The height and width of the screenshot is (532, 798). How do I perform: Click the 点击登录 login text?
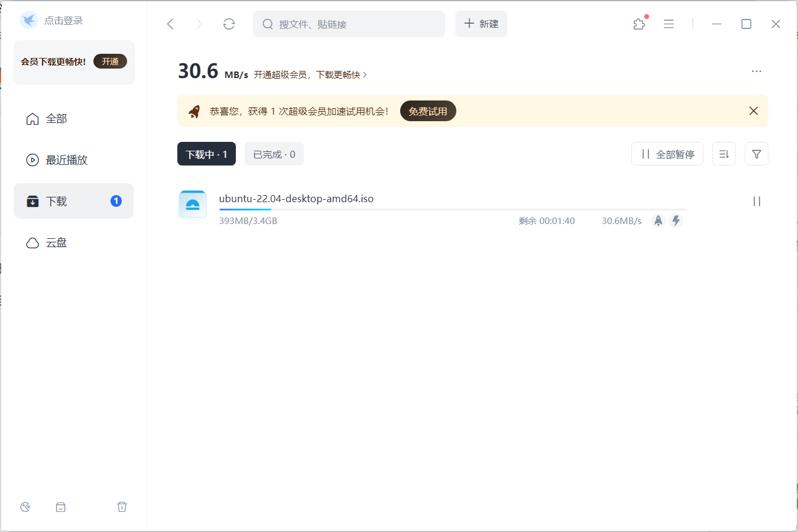tap(64, 21)
